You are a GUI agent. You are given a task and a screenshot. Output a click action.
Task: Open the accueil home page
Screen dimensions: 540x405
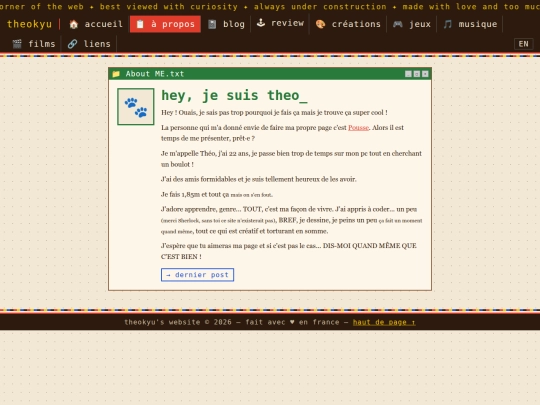click(96, 24)
